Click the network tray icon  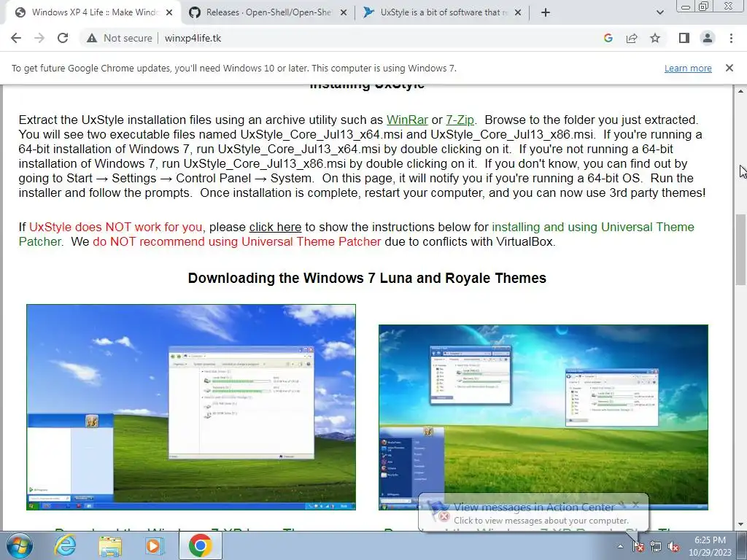pyautogui.click(x=656, y=546)
